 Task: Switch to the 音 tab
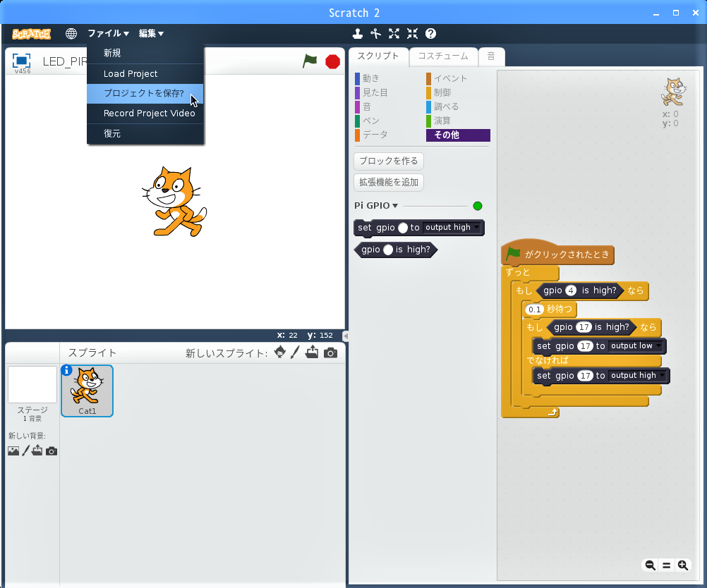(x=492, y=56)
